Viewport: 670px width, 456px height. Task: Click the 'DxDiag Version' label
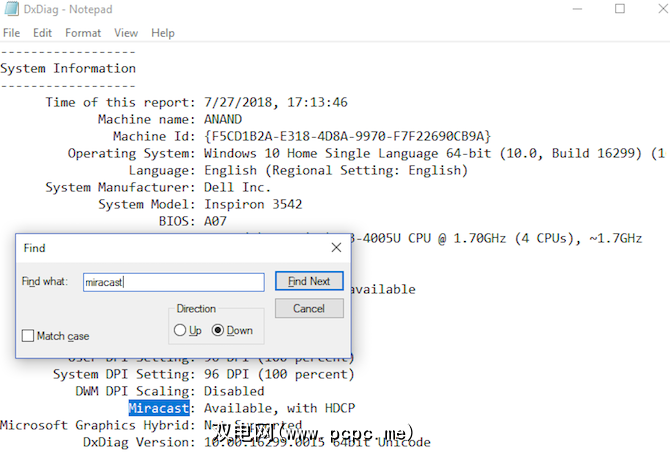click(x=139, y=442)
